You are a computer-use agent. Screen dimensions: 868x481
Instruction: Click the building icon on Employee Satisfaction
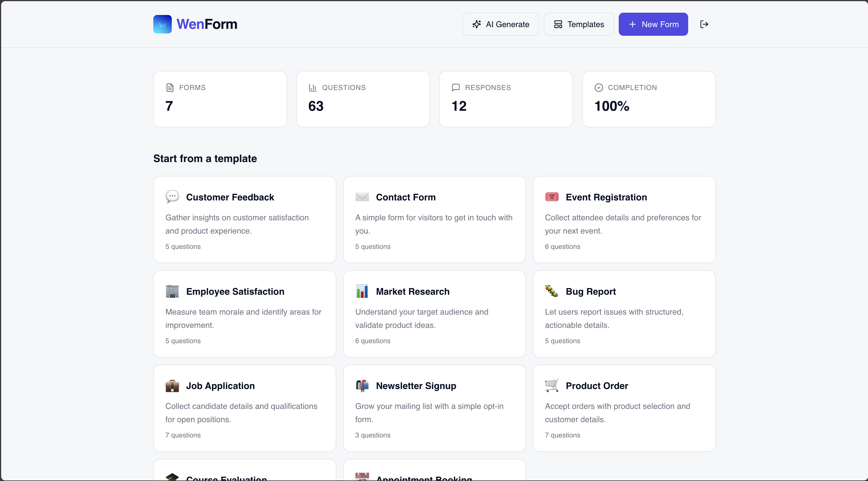172,291
